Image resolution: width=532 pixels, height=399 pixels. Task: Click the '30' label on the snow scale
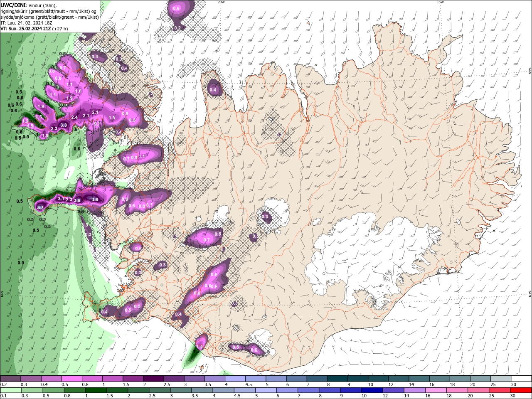513,384
